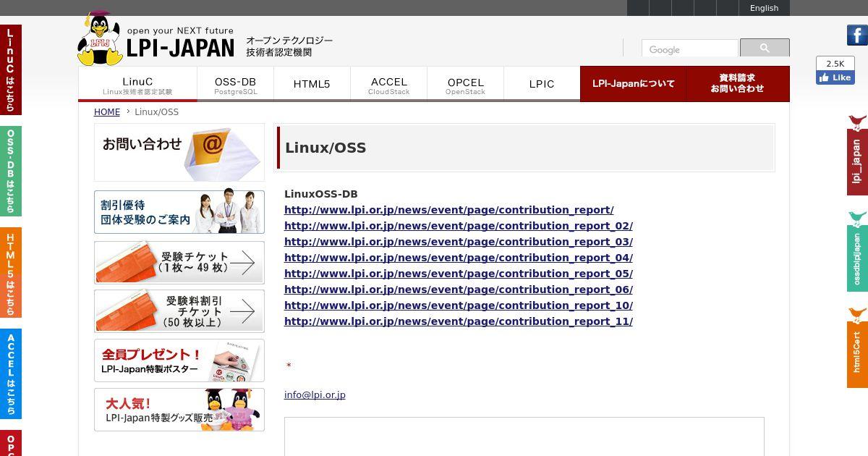Click the large empty text box
This screenshot has height=456, width=868.
pyautogui.click(x=524, y=436)
